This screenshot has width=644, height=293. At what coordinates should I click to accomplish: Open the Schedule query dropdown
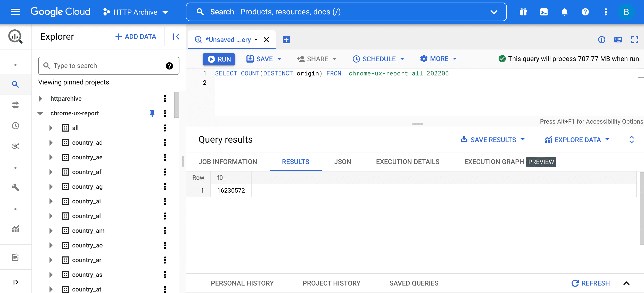click(402, 59)
